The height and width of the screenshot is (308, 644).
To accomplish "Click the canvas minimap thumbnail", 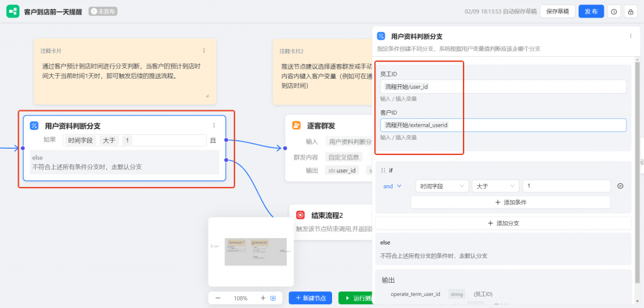I will 250,252.
